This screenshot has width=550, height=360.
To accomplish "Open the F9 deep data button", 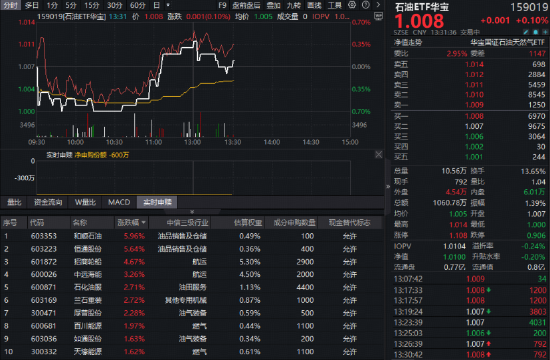I will tap(222, 5).
